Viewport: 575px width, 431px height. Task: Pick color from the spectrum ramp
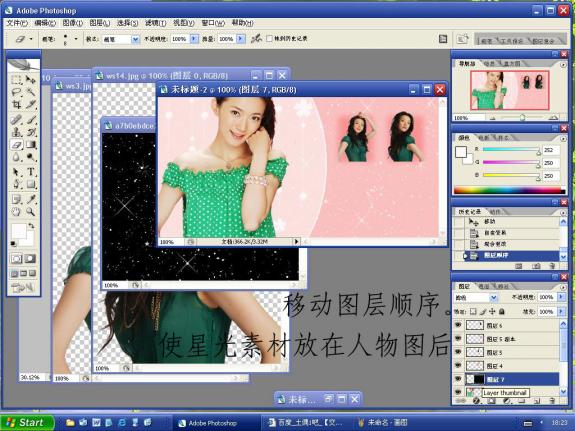509,190
